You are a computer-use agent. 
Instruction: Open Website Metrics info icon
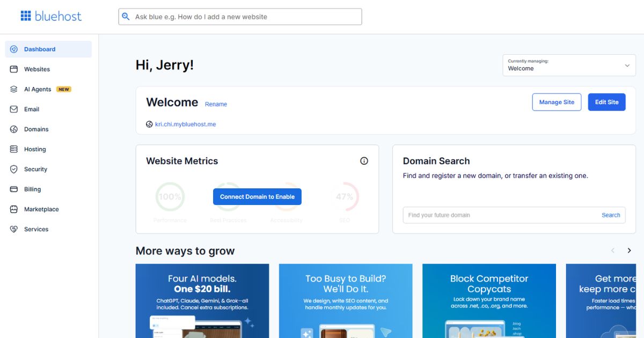[x=364, y=161]
